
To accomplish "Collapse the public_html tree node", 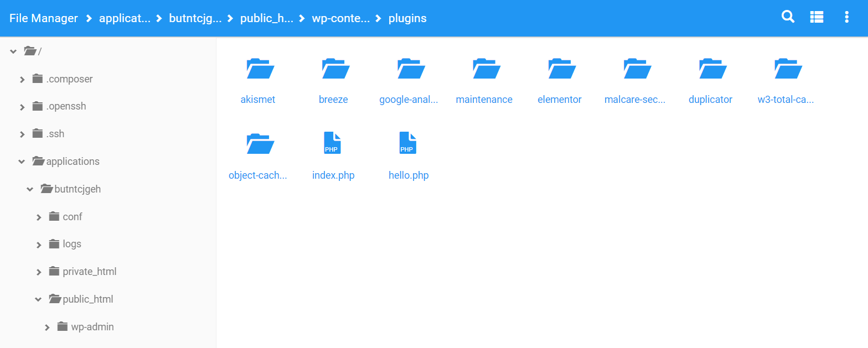I will [38, 300].
